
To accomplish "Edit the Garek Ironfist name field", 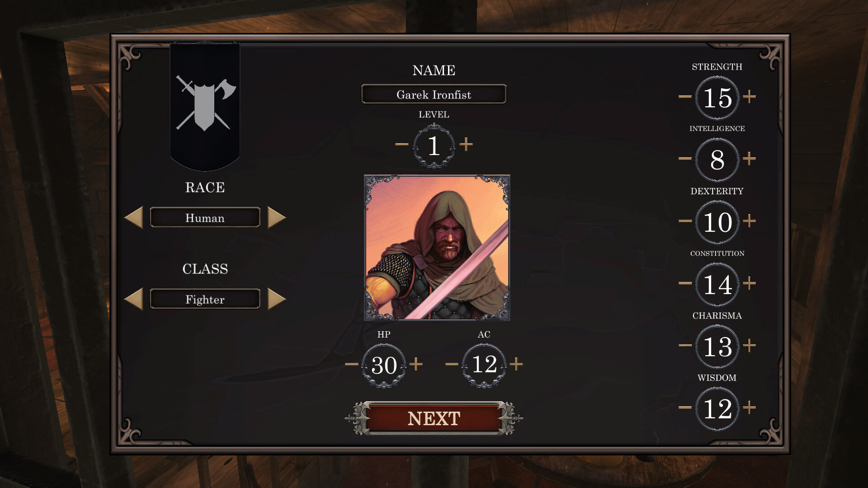I will coord(434,94).
